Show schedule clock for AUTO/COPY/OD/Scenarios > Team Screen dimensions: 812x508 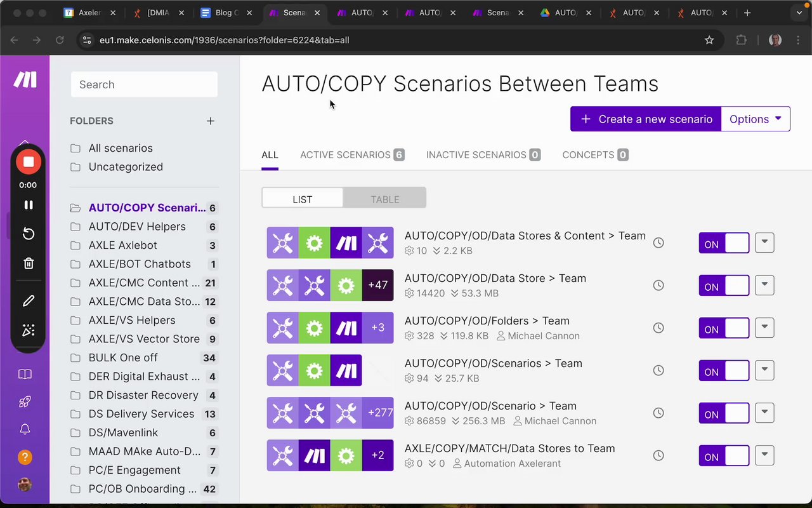pyautogui.click(x=658, y=370)
